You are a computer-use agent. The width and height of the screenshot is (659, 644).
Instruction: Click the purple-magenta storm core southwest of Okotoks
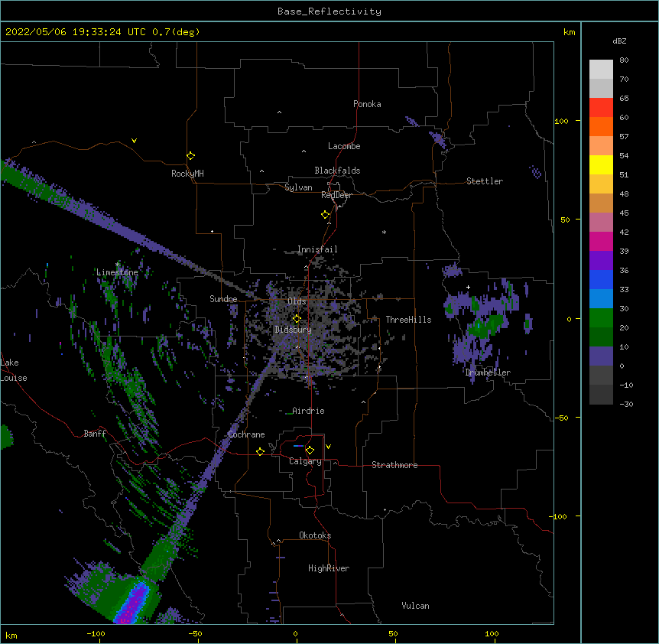[x=134, y=603]
